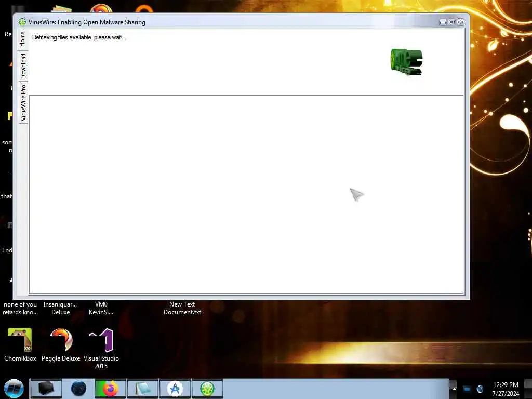Image resolution: width=532 pixels, height=399 pixels.
Task: Click the Show desktop button
Action: point(528,389)
